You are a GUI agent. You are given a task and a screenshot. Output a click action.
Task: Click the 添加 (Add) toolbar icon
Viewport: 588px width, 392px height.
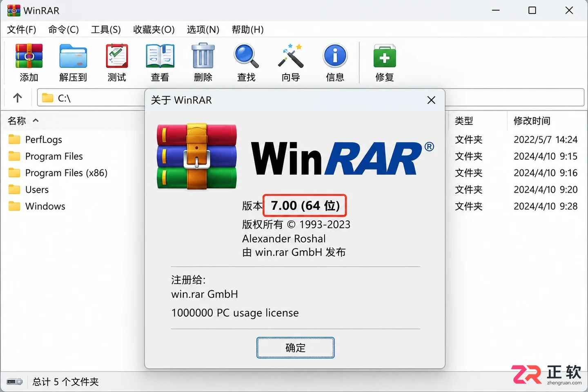pos(29,56)
